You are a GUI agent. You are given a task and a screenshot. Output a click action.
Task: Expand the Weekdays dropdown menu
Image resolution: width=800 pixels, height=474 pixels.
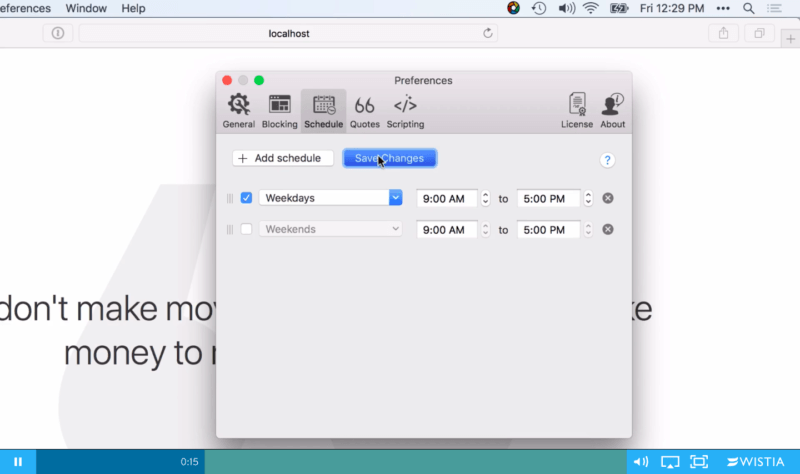[x=395, y=198]
